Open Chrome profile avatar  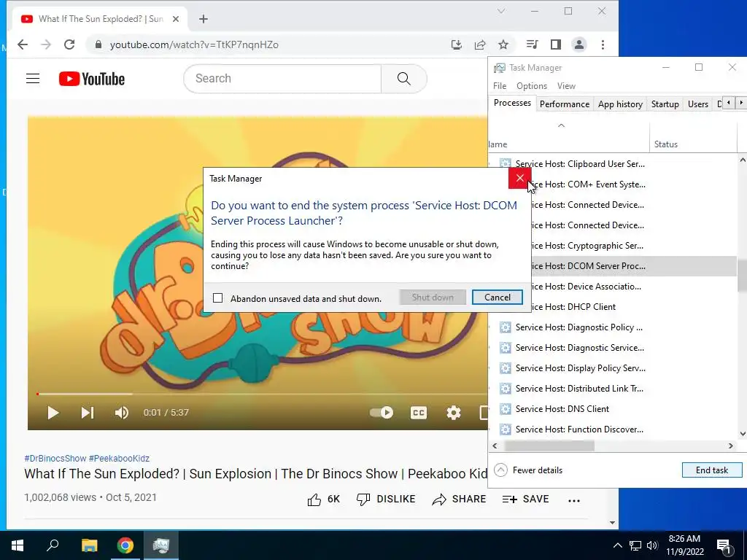pyautogui.click(x=578, y=44)
